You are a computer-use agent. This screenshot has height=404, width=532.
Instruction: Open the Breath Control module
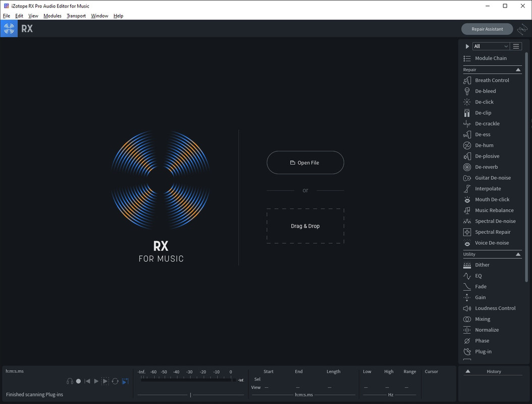[492, 80]
